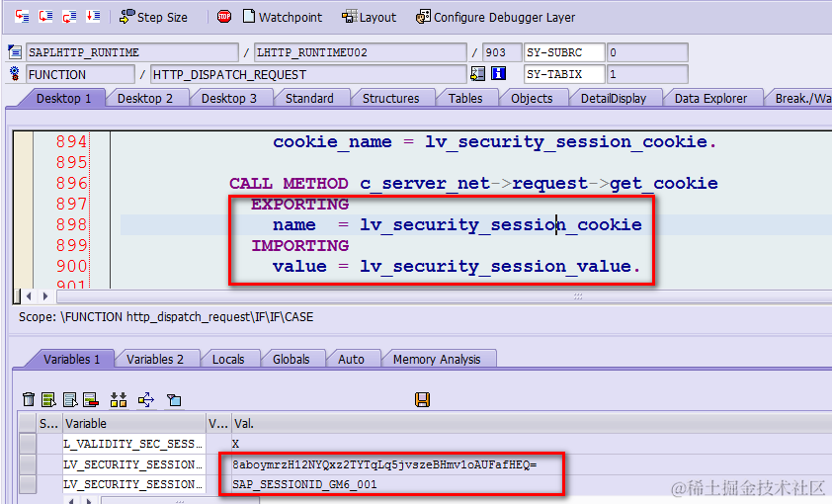
Task: Click the Return (step out) debugger icon
Action: pyautogui.click(x=69, y=17)
